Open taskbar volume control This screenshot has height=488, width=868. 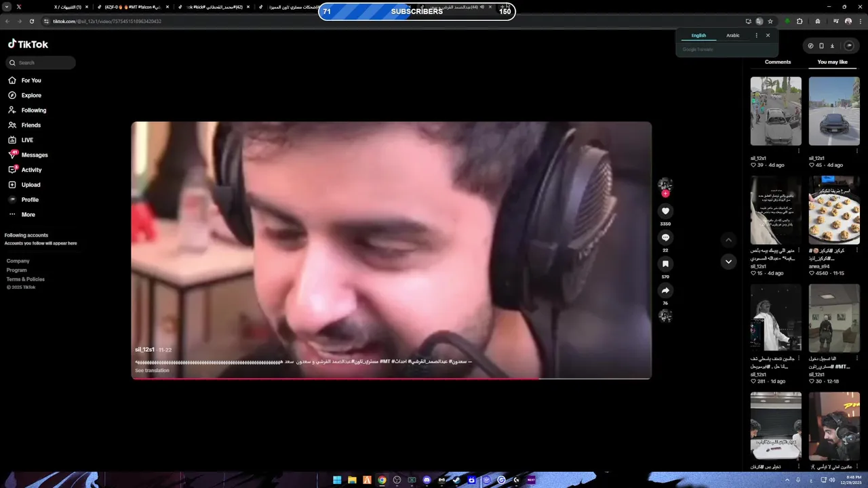point(832,480)
